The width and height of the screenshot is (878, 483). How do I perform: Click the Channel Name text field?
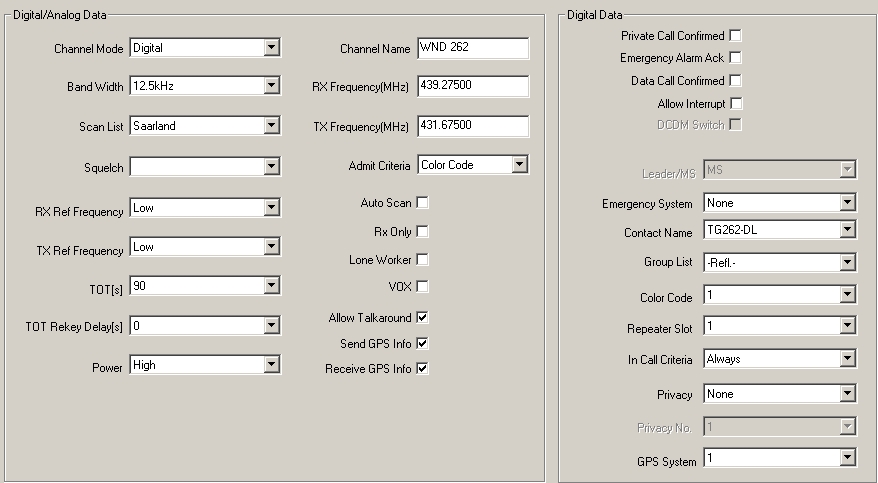[x=473, y=48]
